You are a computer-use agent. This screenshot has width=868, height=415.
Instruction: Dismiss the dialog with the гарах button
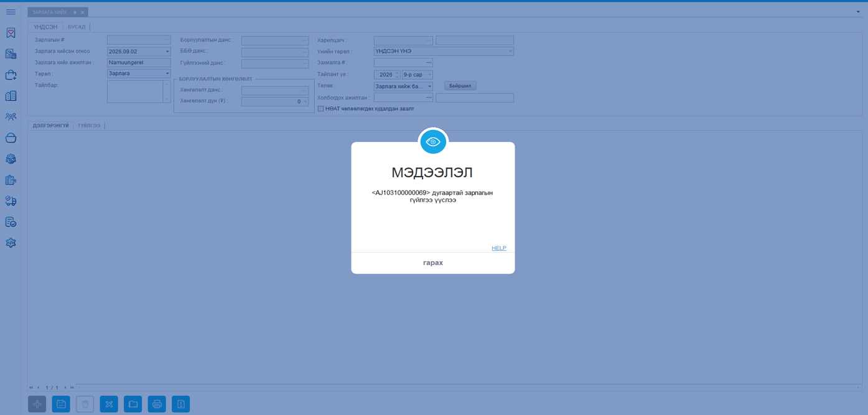point(432,263)
